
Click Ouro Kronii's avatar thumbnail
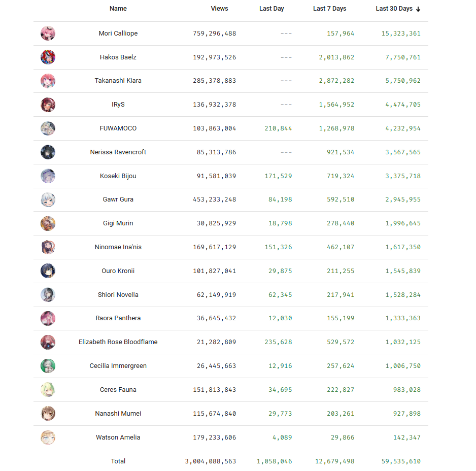coord(48,271)
